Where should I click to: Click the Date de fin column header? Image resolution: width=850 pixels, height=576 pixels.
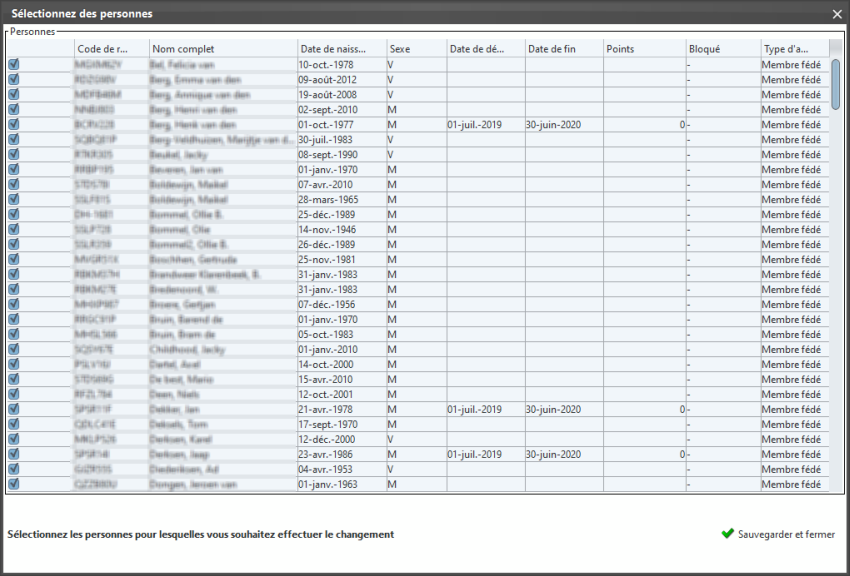(564, 49)
